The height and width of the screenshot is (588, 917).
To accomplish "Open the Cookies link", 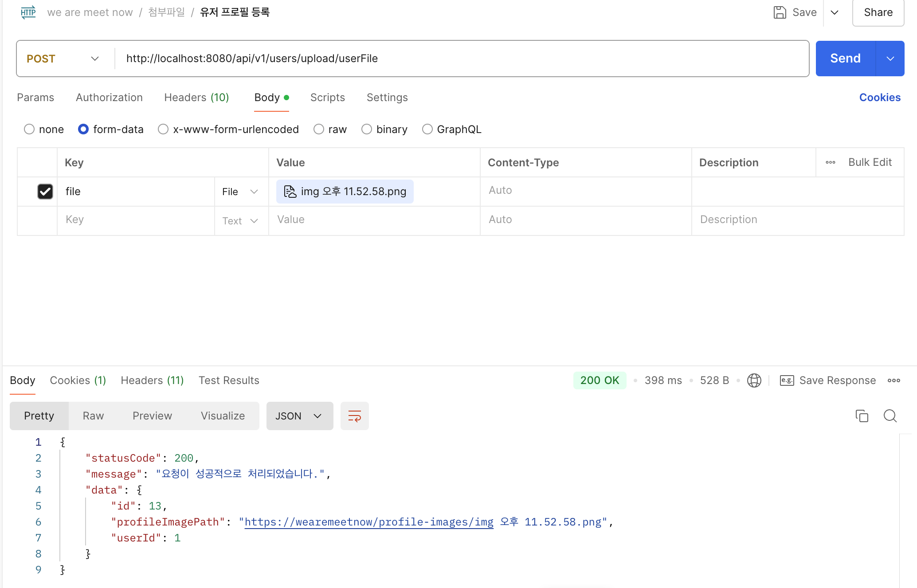I will point(880,98).
